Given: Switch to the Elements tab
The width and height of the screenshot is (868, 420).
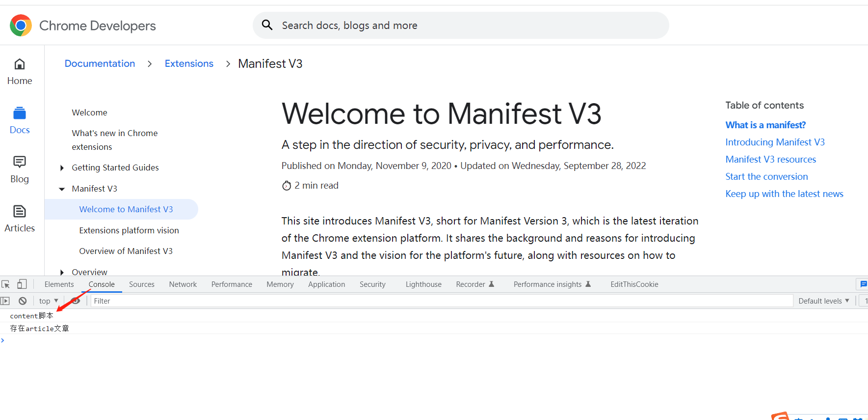Looking at the screenshot, I should [x=59, y=284].
